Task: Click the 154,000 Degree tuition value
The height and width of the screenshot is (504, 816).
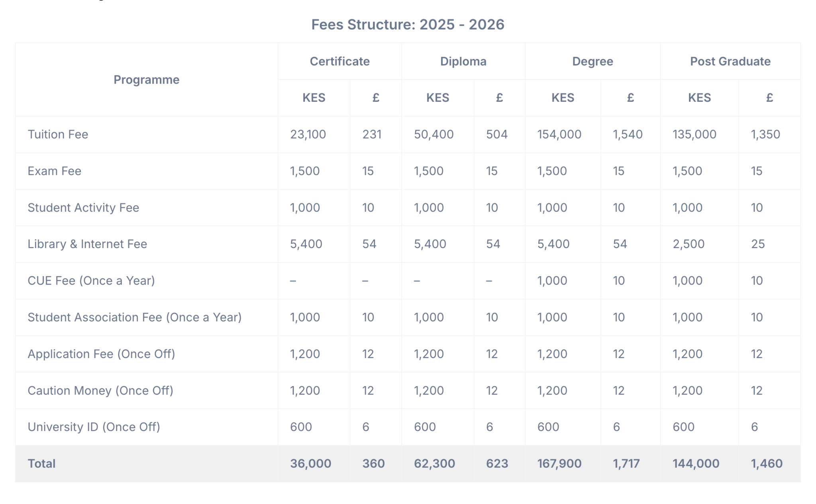Action: pos(559,134)
